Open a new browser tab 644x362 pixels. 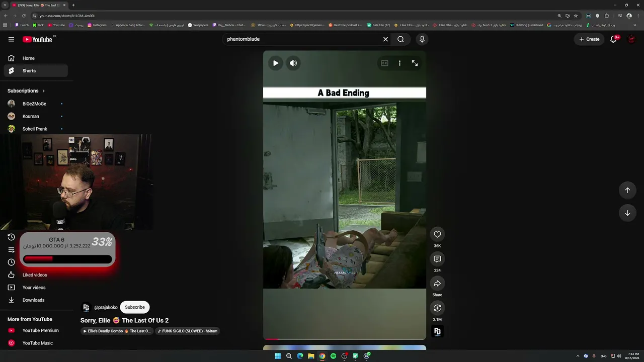point(73,5)
